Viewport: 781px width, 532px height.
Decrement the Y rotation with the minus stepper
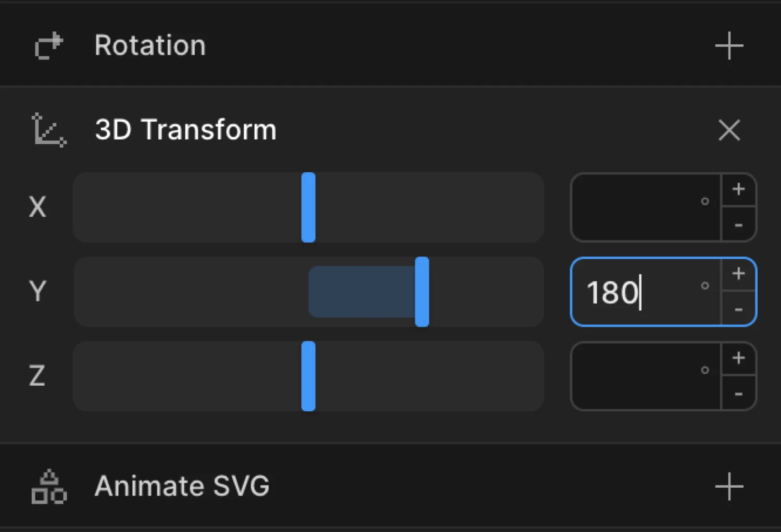pyautogui.click(x=738, y=309)
